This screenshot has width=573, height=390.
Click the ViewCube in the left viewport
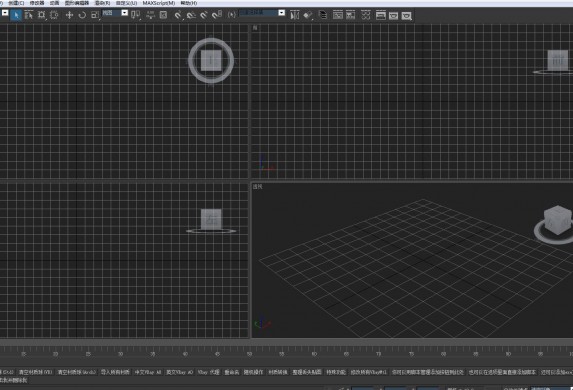point(211,219)
